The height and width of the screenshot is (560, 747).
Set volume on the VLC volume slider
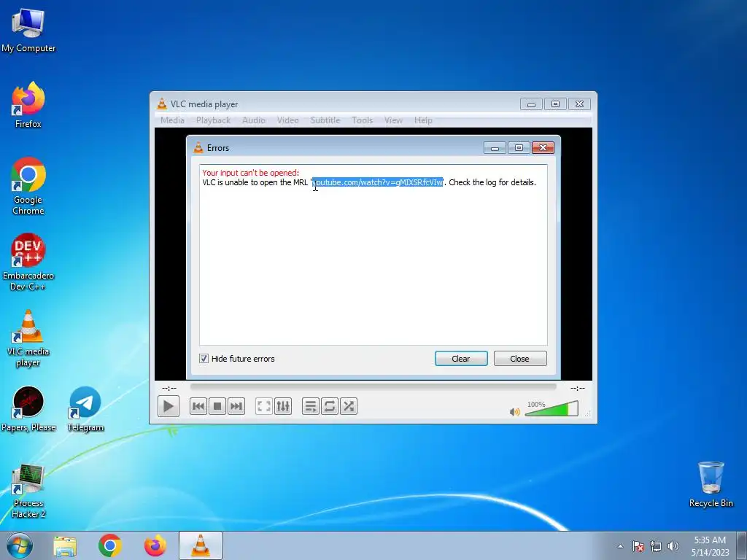(x=551, y=408)
